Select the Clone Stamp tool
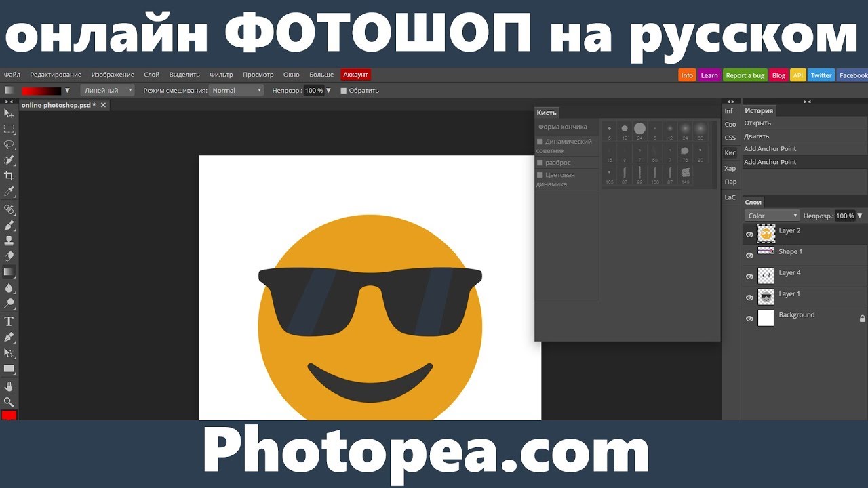 [9, 241]
